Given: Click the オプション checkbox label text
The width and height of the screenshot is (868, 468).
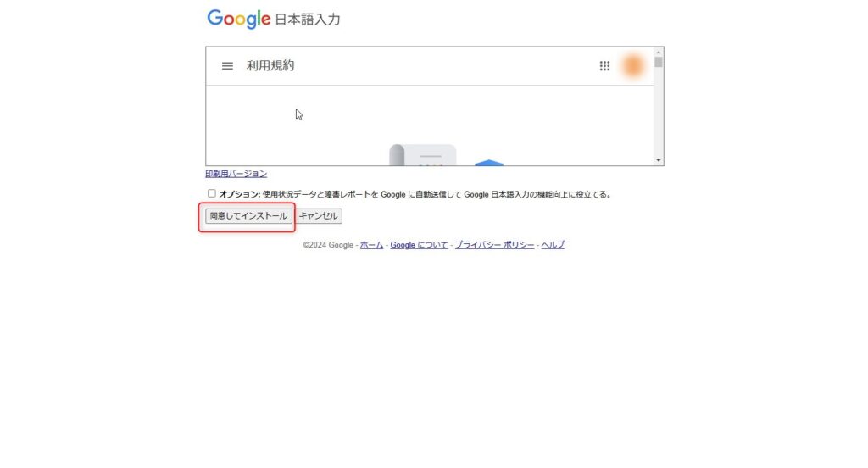Looking at the screenshot, I should 415,194.
